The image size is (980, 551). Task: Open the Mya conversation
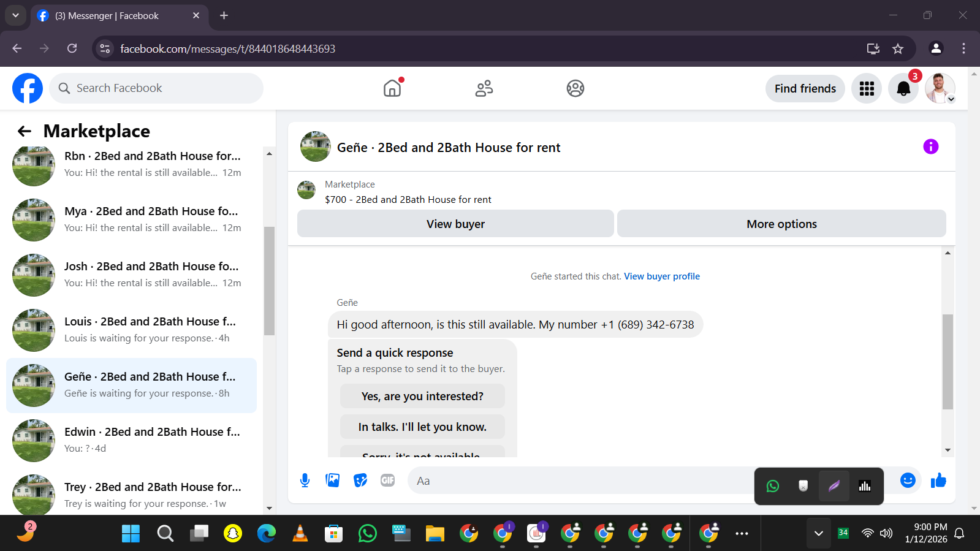coord(131,219)
